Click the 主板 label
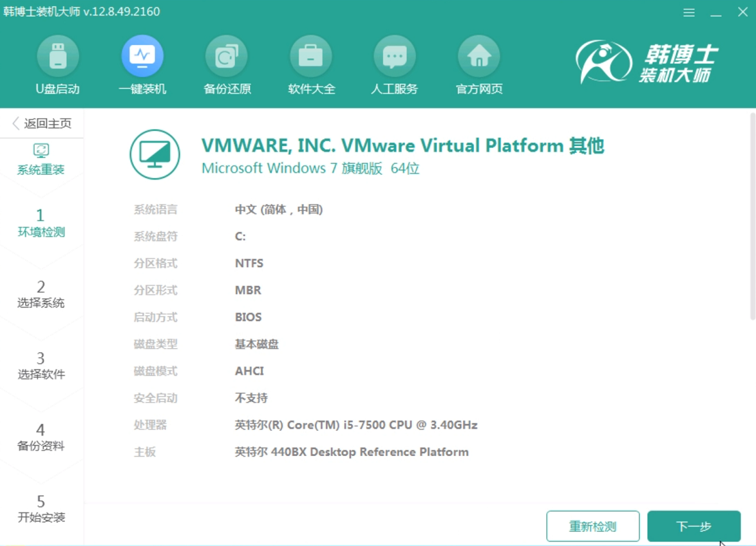This screenshot has width=756, height=546. 145,452
